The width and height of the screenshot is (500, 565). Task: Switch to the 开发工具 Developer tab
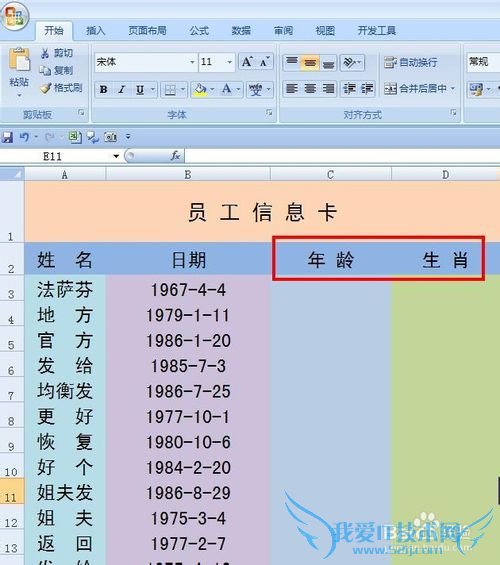click(x=376, y=31)
